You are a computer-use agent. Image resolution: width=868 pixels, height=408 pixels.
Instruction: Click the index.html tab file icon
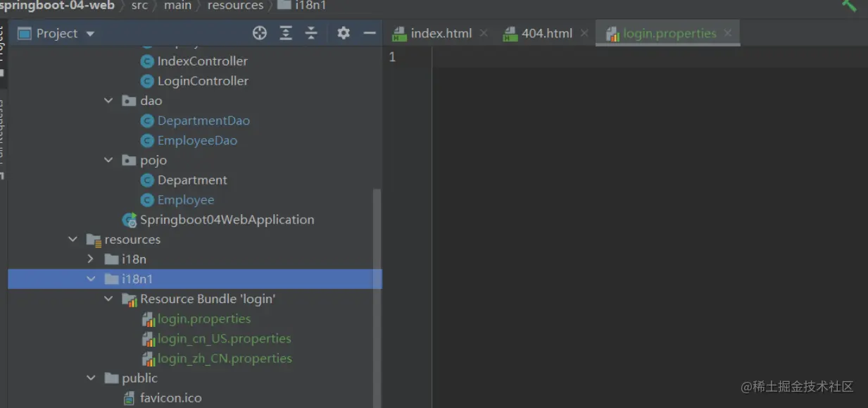tap(400, 34)
